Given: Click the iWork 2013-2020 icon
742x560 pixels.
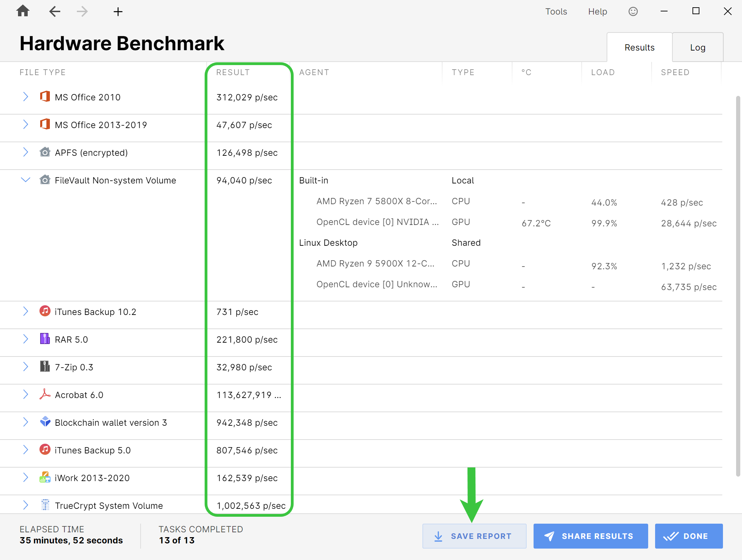Looking at the screenshot, I should pyautogui.click(x=45, y=477).
